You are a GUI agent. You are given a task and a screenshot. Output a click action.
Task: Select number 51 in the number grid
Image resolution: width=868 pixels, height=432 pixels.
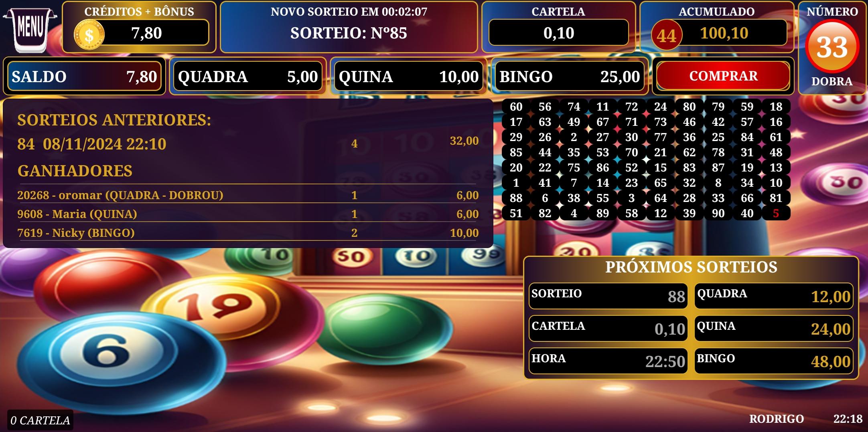[516, 213]
